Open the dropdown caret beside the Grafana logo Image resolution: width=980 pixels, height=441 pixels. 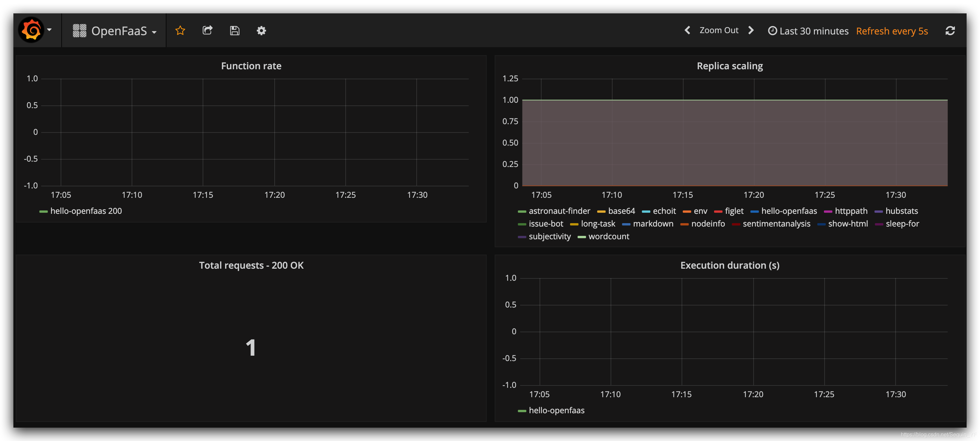tap(50, 30)
